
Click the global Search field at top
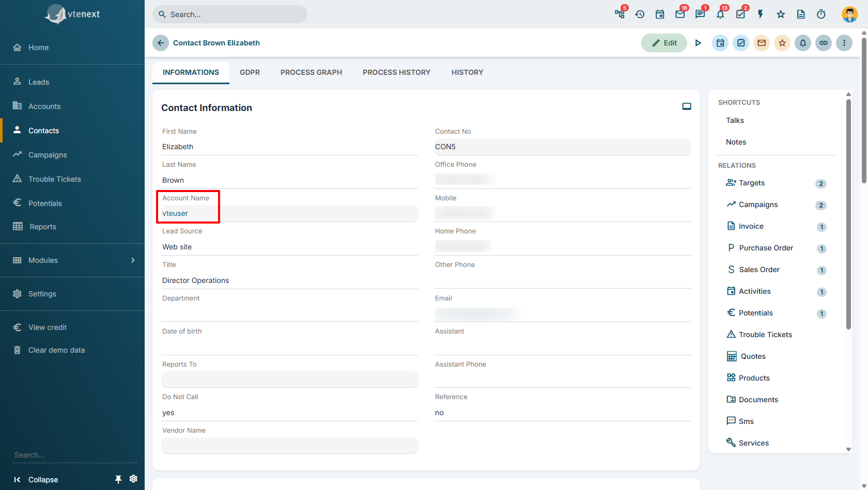coord(230,14)
